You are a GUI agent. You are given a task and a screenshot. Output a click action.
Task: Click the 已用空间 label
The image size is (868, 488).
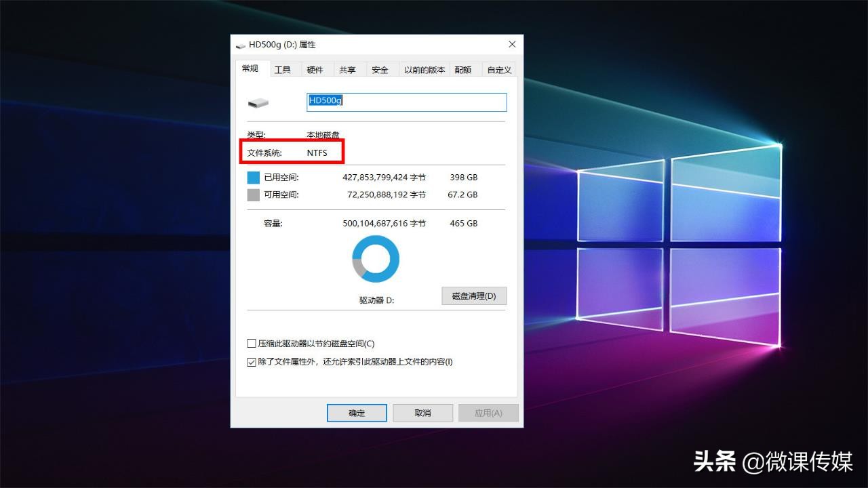pyautogui.click(x=281, y=178)
